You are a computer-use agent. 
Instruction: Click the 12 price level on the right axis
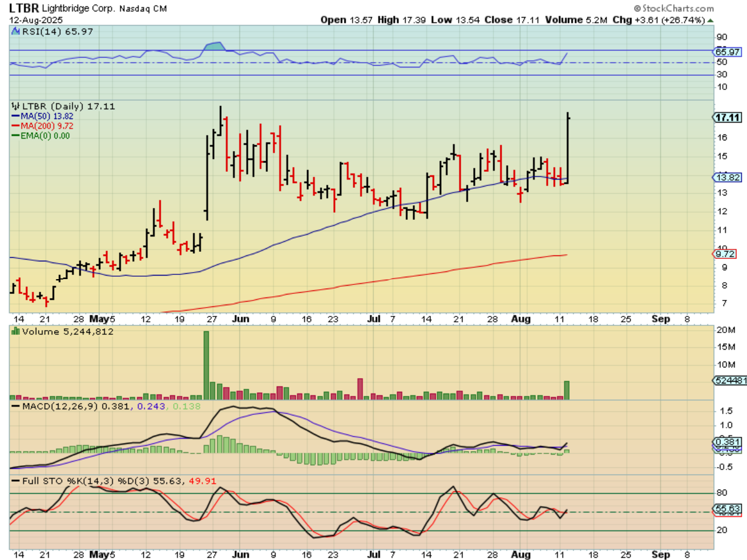(723, 211)
